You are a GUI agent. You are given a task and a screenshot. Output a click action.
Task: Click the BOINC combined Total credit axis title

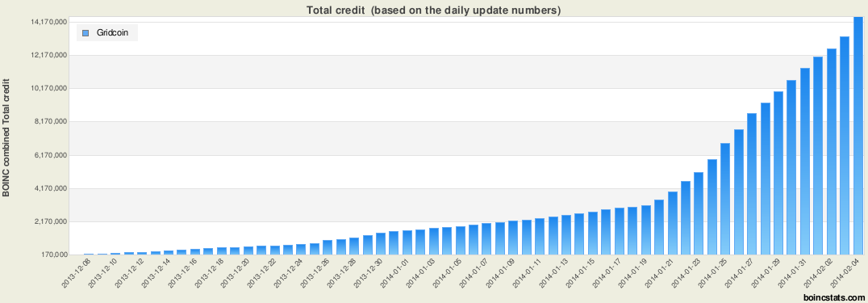[6, 138]
